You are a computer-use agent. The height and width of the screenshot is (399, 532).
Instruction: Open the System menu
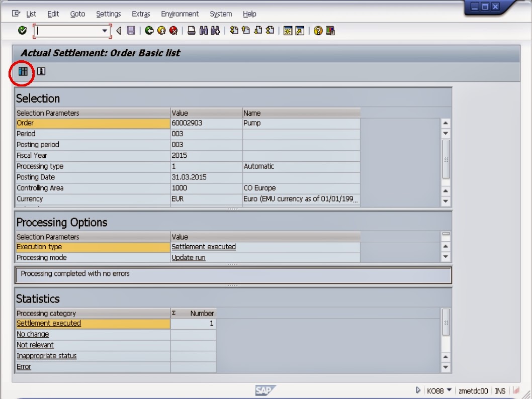221,14
